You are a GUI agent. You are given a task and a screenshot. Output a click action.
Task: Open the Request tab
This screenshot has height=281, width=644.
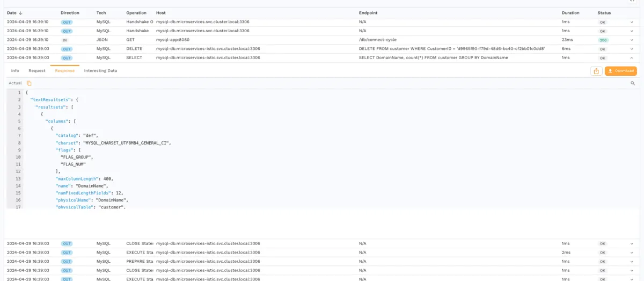pos(37,70)
